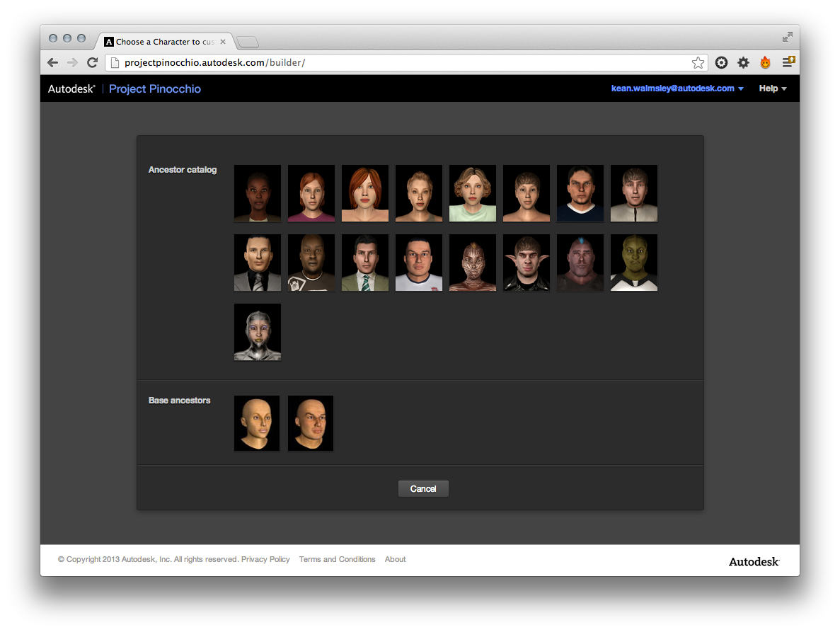Open the Terms and Conditions link
This screenshot has height=632, width=840.
[337, 559]
